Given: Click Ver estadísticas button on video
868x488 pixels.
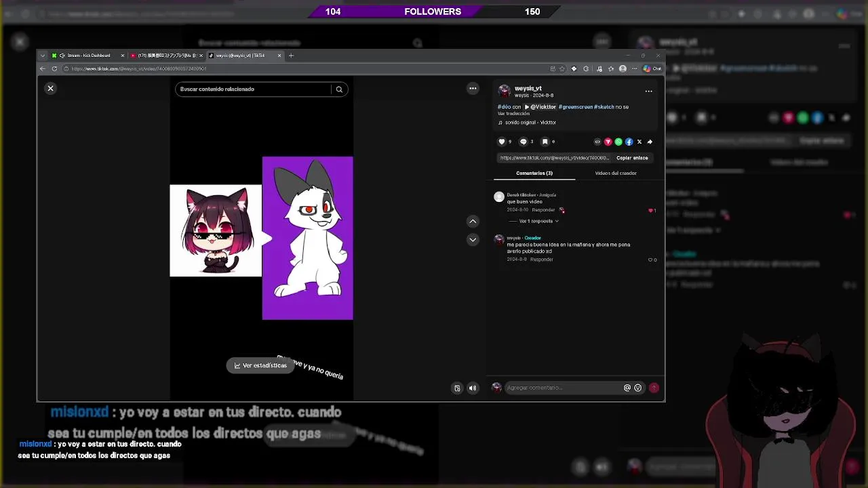Looking at the screenshot, I should tap(260, 365).
